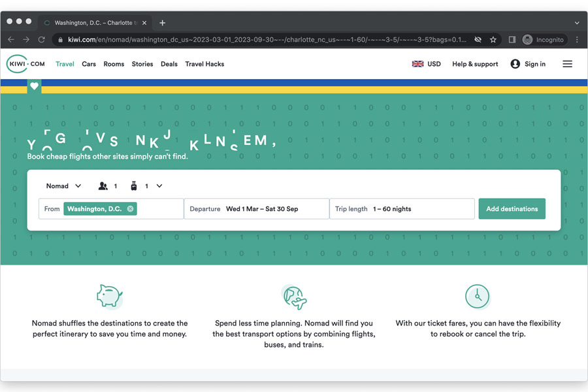
Task: Open a new browser tab
Action: click(x=163, y=23)
